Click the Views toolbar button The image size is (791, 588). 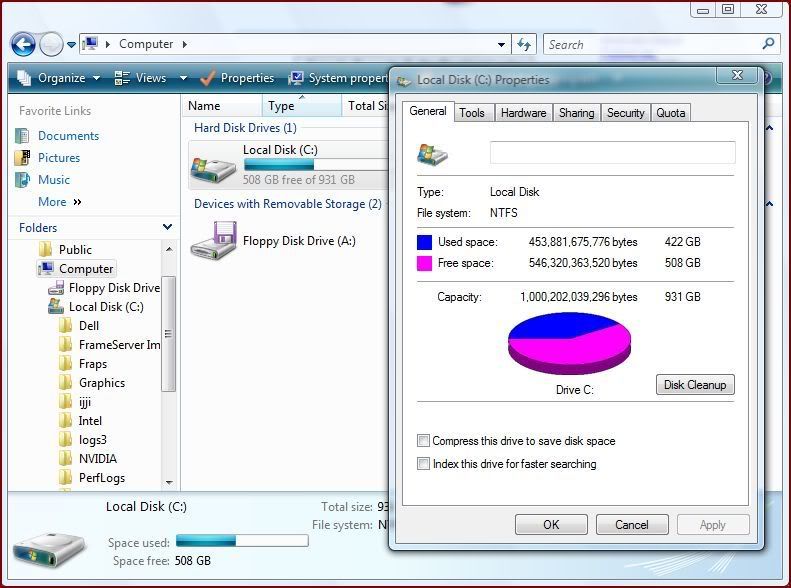click(140, 78)
